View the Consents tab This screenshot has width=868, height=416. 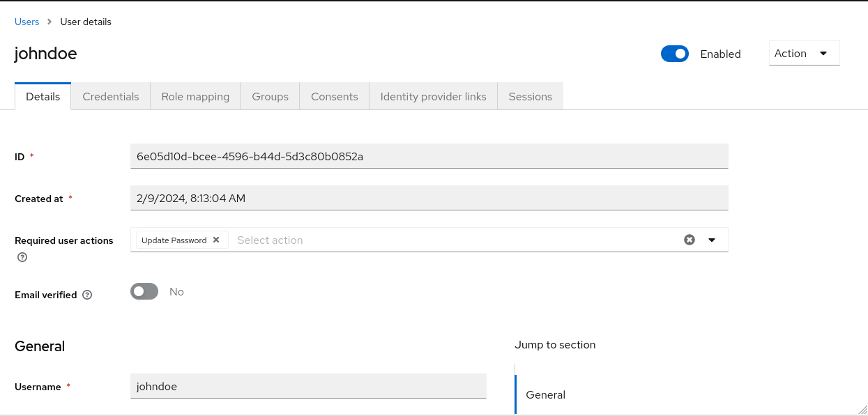coord(335,97)
